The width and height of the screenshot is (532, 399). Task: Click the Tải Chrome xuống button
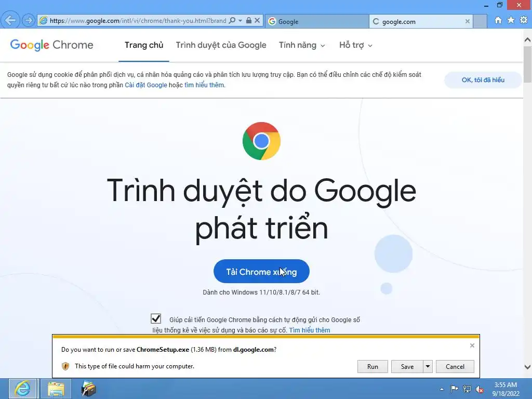pos(261,271)
